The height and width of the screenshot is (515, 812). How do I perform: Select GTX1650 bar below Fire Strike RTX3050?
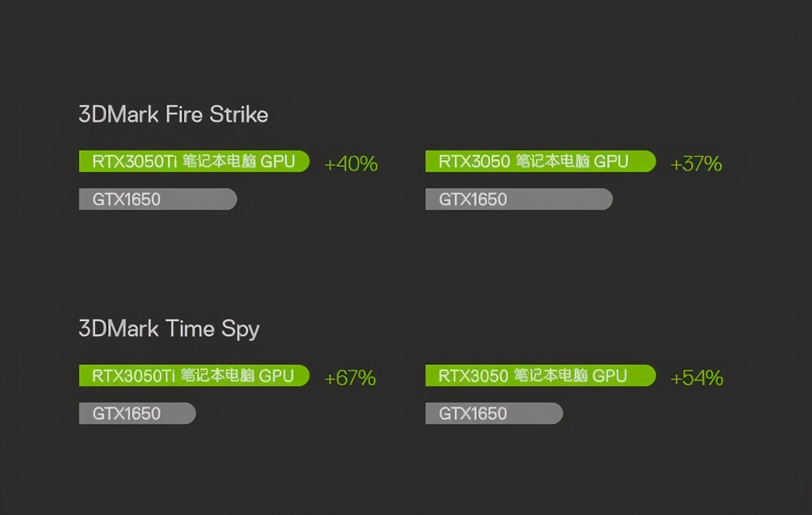point(518,199)
